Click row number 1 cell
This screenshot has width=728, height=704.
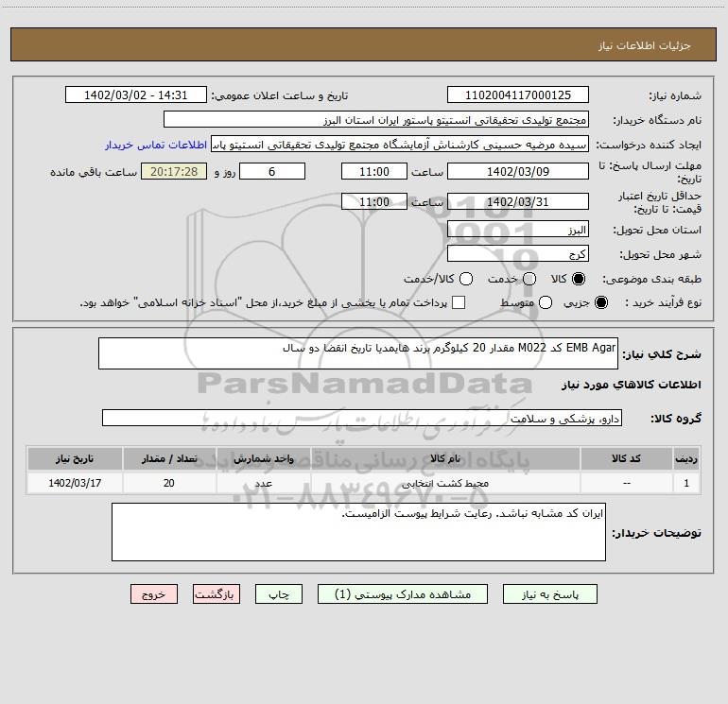686,483
